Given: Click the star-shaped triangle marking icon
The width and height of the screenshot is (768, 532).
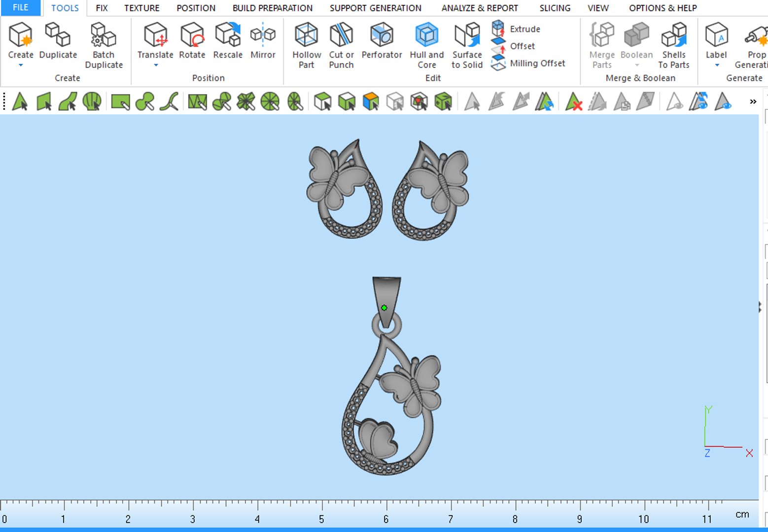Looking at the screenshot, I should 245,101.
